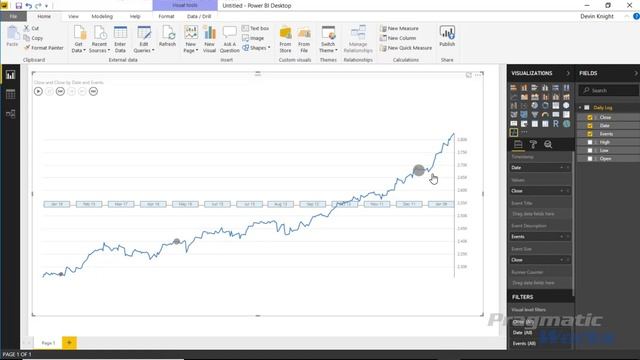Screen dimensions: 640x360
Task: Open the Data / Drill tab
Action: point(199,16)
